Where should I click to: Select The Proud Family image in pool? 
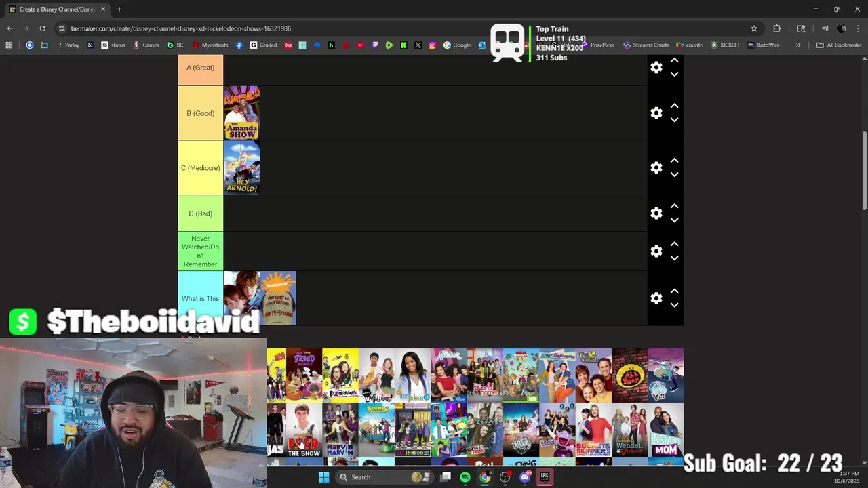tap(304, 375)
